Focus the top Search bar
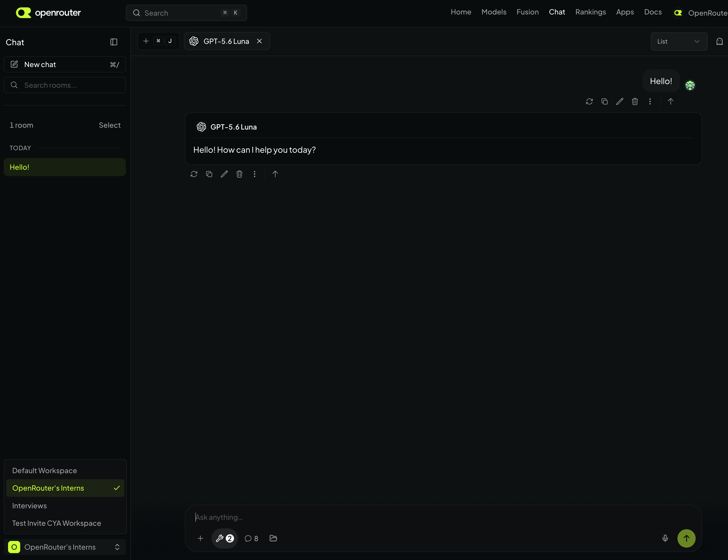This screenshot has width=728, height=560. (x=186, y=13)
